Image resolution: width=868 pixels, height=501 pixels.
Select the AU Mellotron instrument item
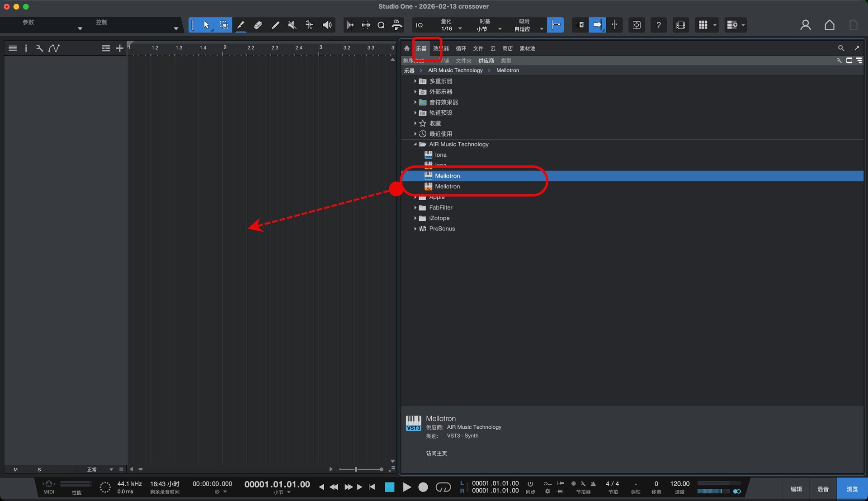point(447,187)
